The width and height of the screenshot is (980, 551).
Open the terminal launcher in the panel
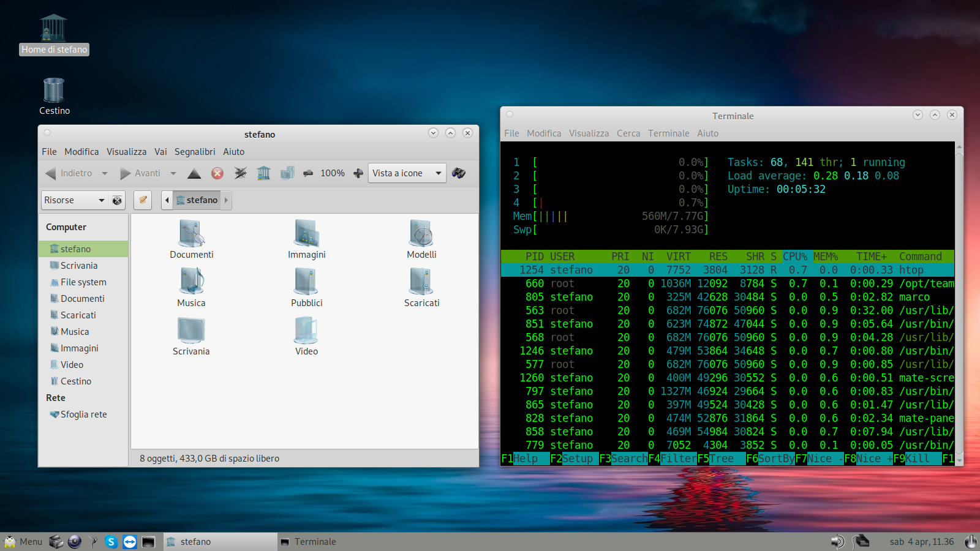point(148,542)
